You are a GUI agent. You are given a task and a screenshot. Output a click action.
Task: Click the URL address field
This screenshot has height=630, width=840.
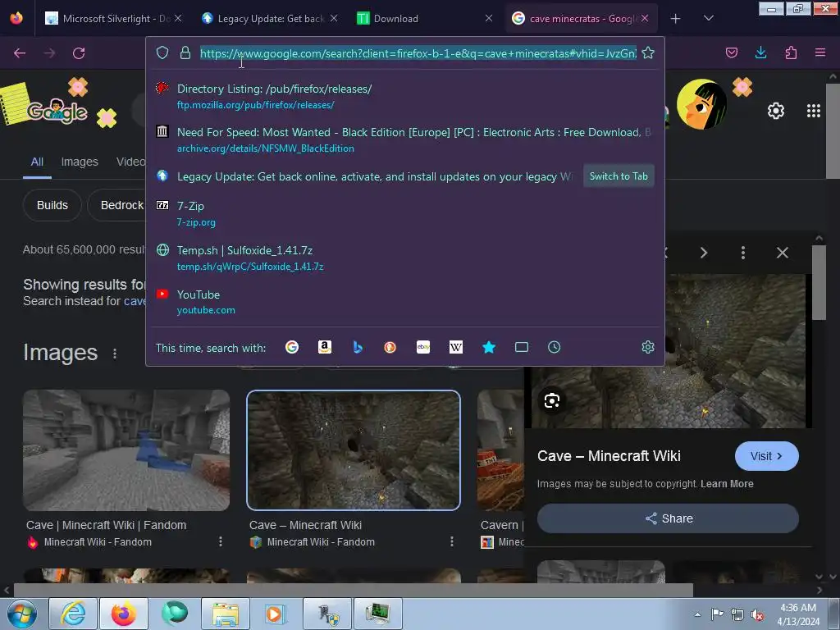[418, 53]
